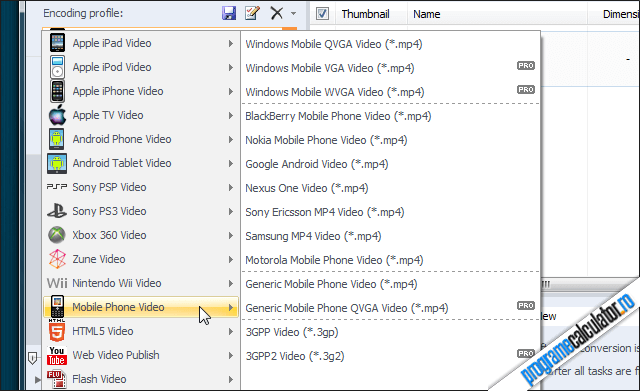Click the Apple iPhone Video icon
The image size is (640, 391).
[57, 91]
